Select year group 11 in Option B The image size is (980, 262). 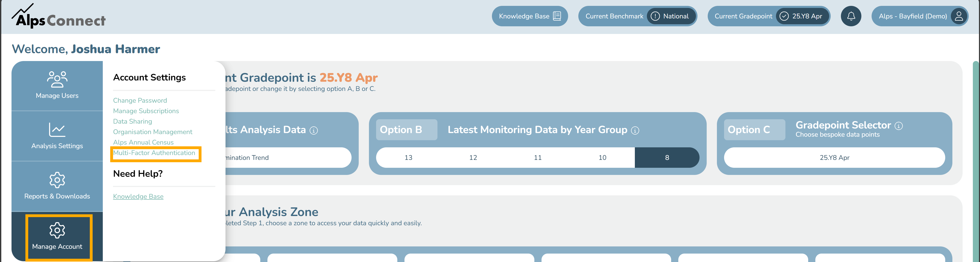click(537, 158)
